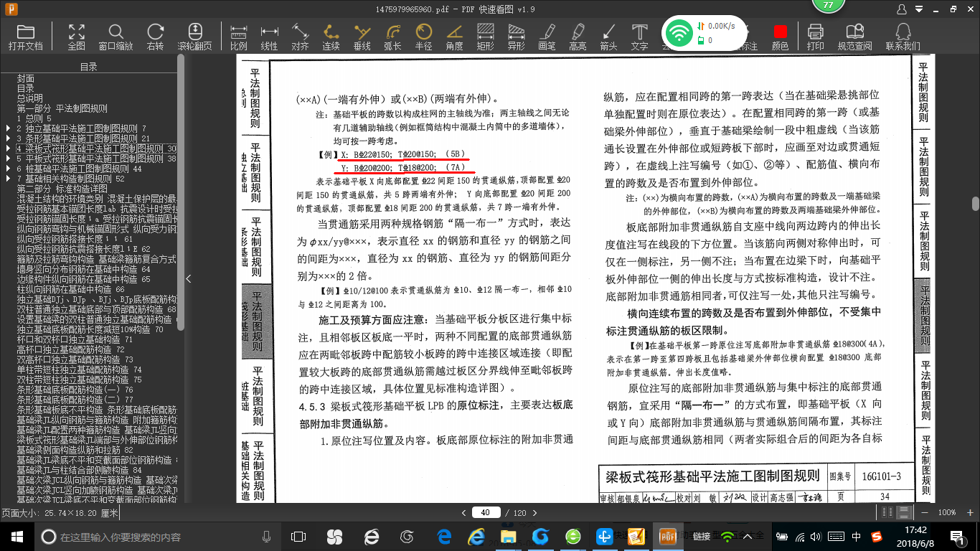The image size is (980, 551).
Task: Open bookmark 1 总则 5
Action: [34, 118]
